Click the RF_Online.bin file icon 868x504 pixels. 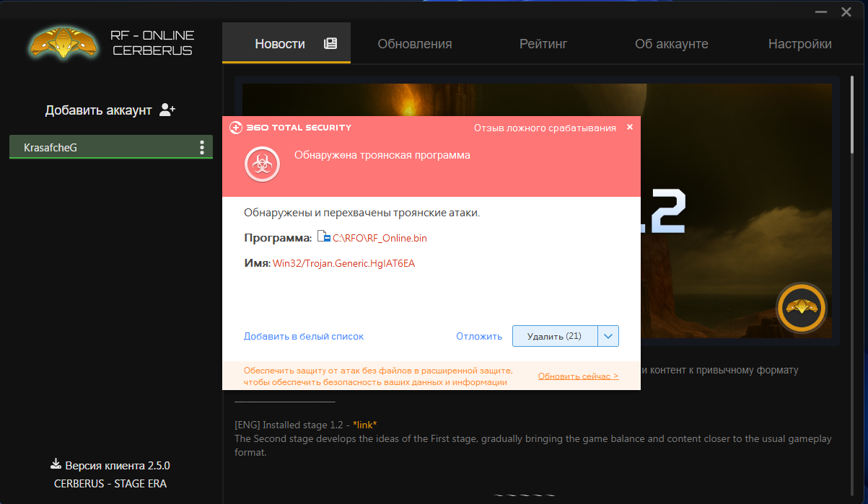pos(323,237)
